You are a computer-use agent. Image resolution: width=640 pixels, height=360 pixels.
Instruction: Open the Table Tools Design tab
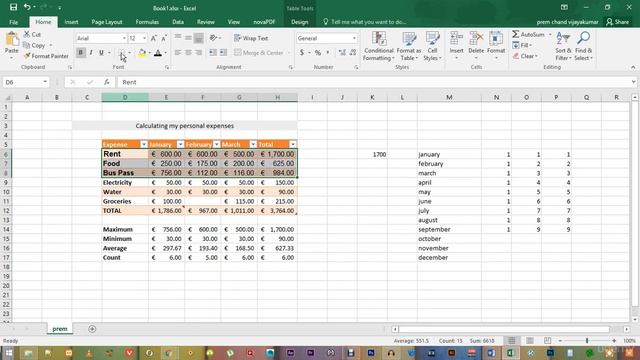300,22
